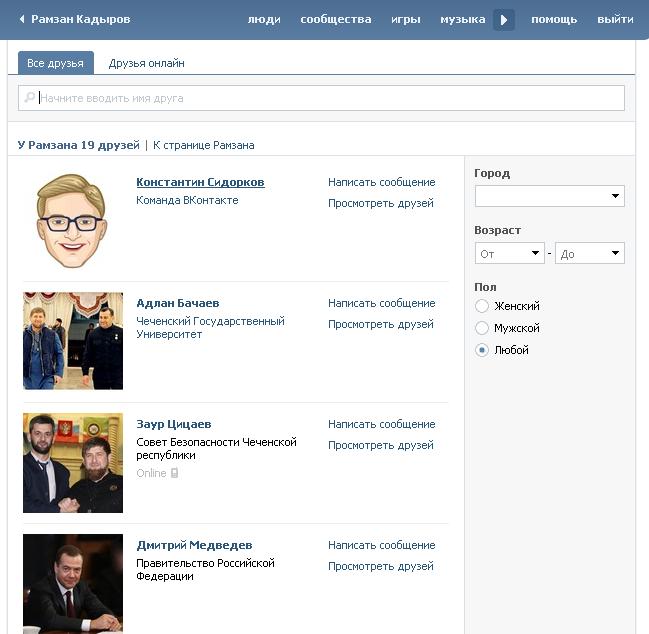Select the Мужской gender radio button
Image resolution: width=649 pixels, height=634 pixels.
tap(482, 328)
